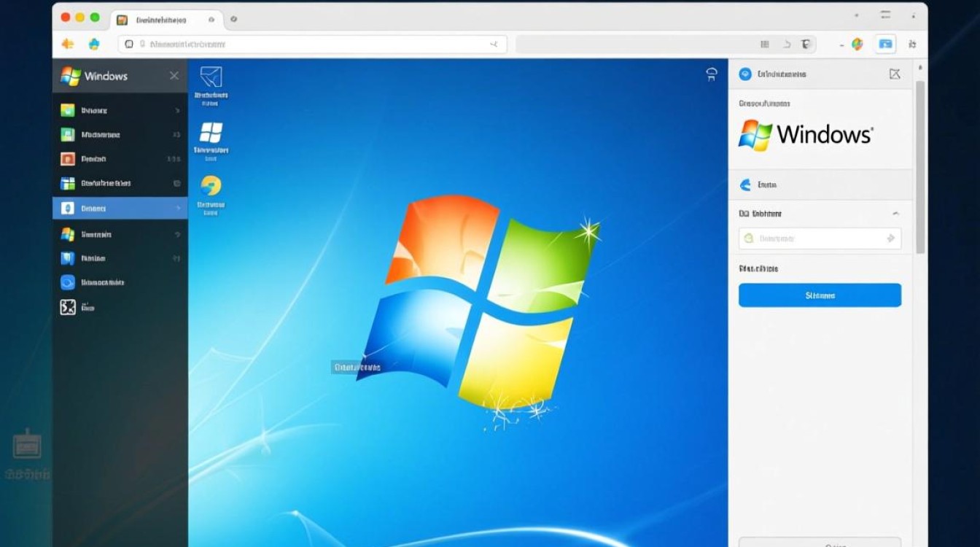
Task: Collapse the right panel section using its chevron
Action: pos(895,214)
